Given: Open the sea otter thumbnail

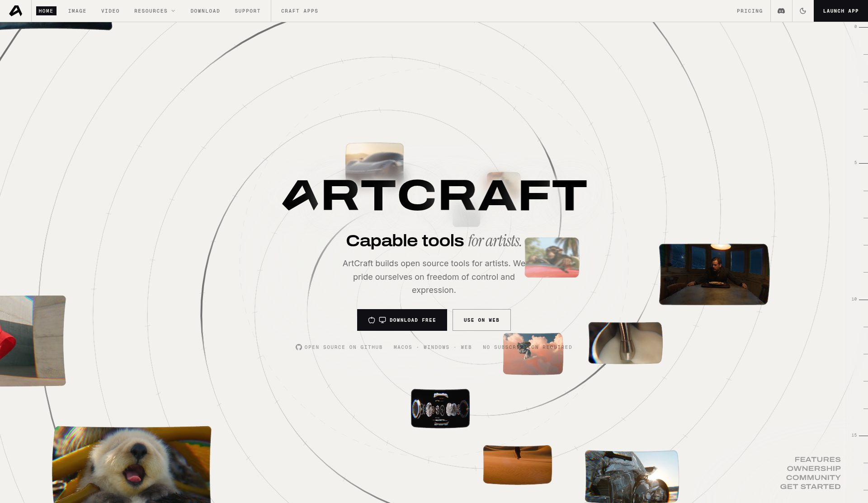Looking at the screenshot, I should (x=132, y=465).
